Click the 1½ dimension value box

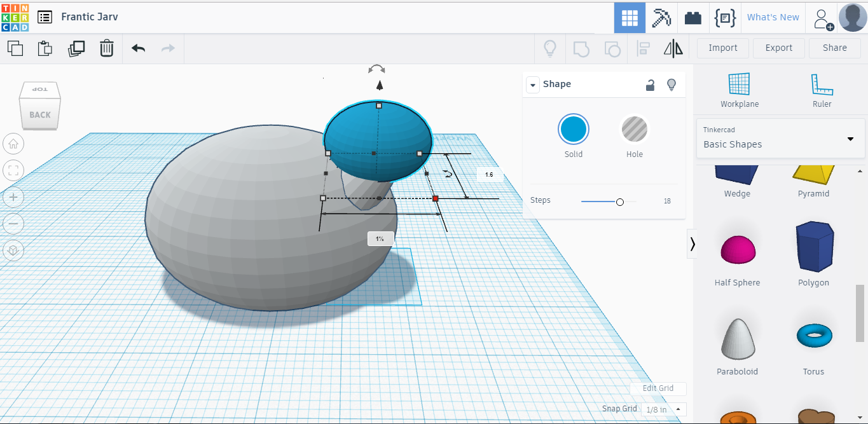pos(380,239)
